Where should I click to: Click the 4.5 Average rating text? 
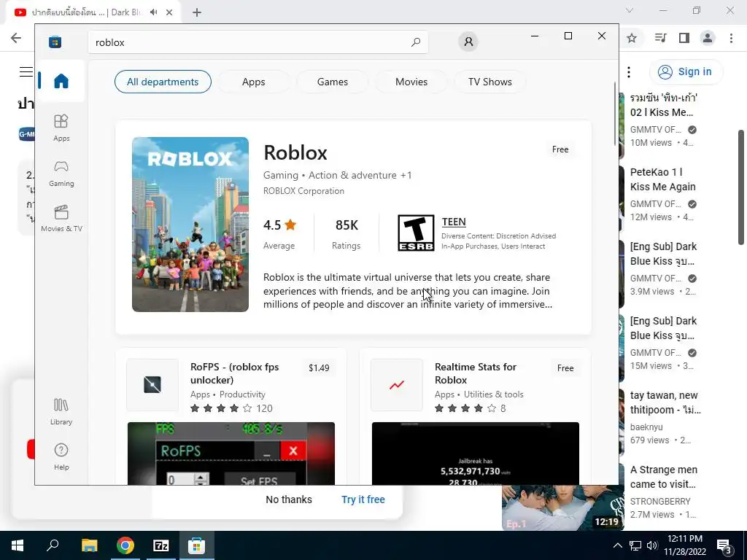coord(279,234)
